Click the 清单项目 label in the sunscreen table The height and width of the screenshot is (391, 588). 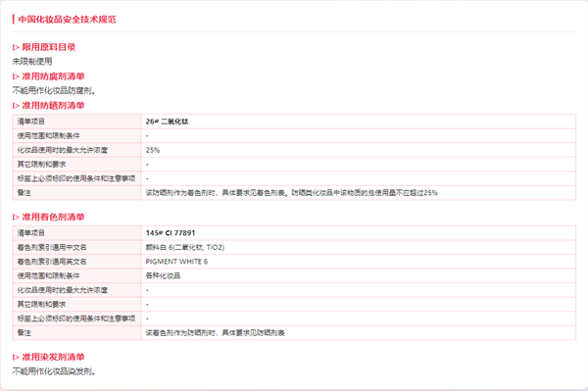[x=31, y=122]
